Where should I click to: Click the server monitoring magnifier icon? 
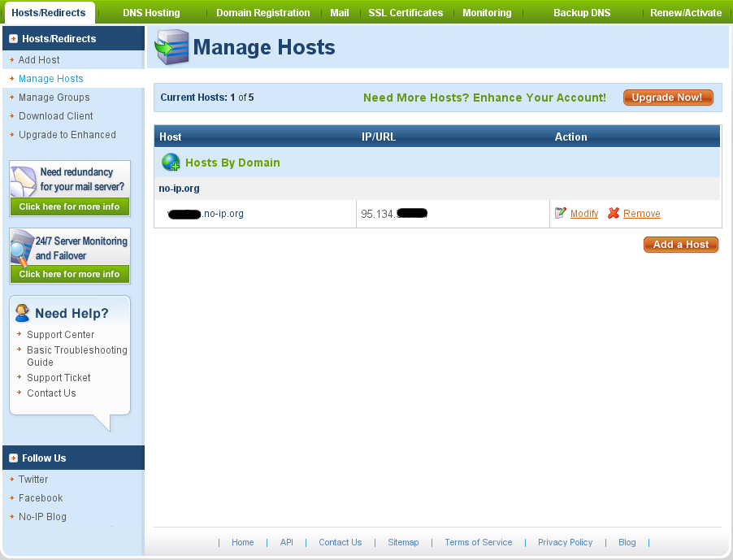22,248
